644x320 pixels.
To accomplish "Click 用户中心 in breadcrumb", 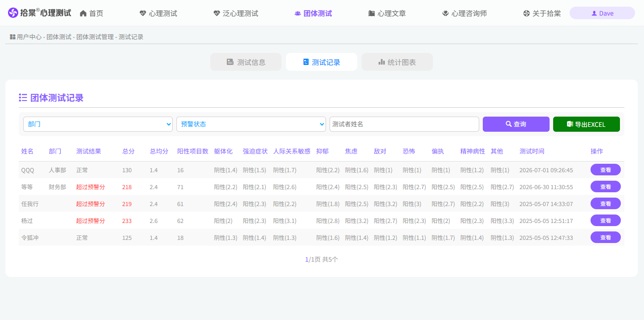I will point(29,37).
